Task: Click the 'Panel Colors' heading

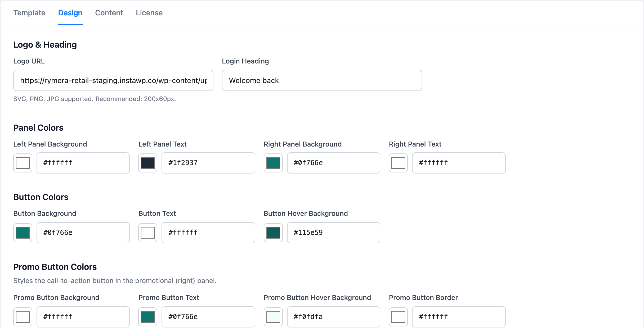Action: tap(38, 128)
